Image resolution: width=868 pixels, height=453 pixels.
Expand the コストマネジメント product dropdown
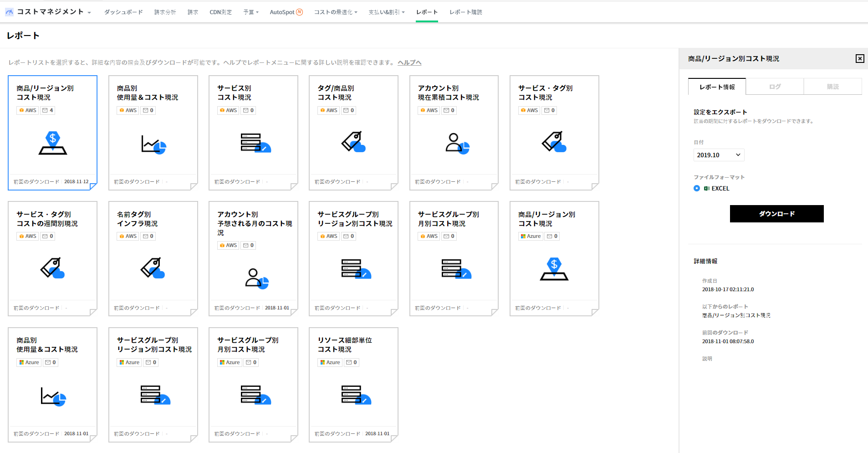click(x=89, y=13)
